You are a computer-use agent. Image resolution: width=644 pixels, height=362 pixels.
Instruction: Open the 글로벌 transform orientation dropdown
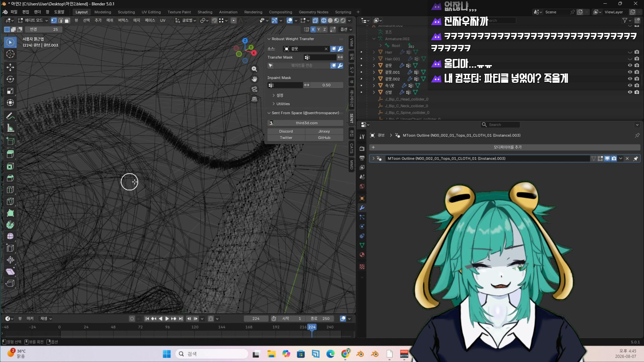[x=186, y=20]
